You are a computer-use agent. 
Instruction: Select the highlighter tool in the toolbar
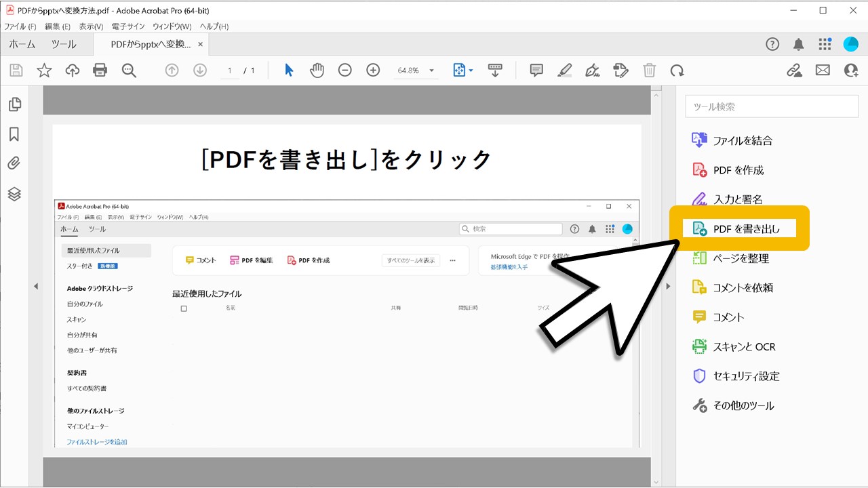(x=565, y=70)
